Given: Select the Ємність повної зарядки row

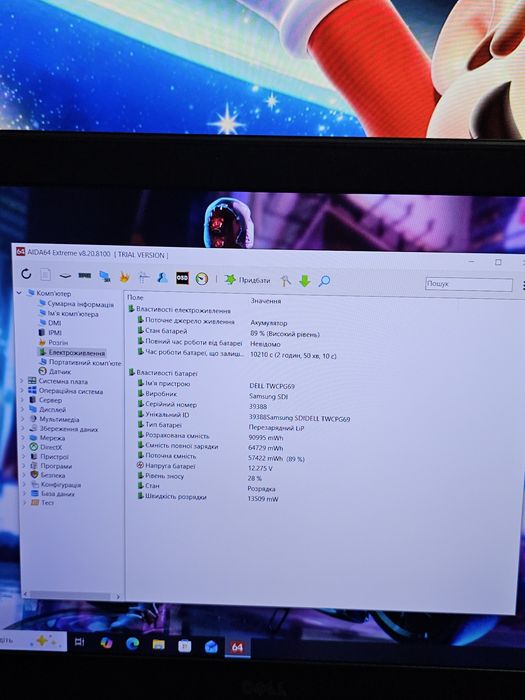Looking at the screenshot, I should (x=178, y=446).
